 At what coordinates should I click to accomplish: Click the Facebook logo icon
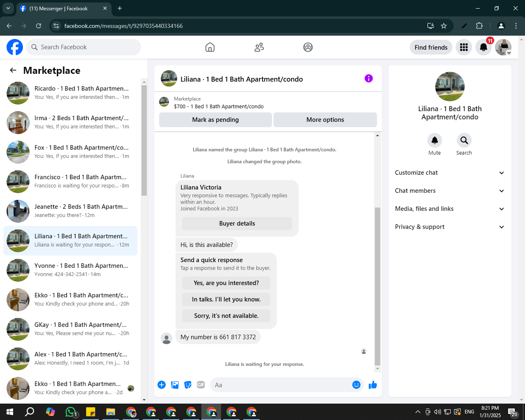15,47
